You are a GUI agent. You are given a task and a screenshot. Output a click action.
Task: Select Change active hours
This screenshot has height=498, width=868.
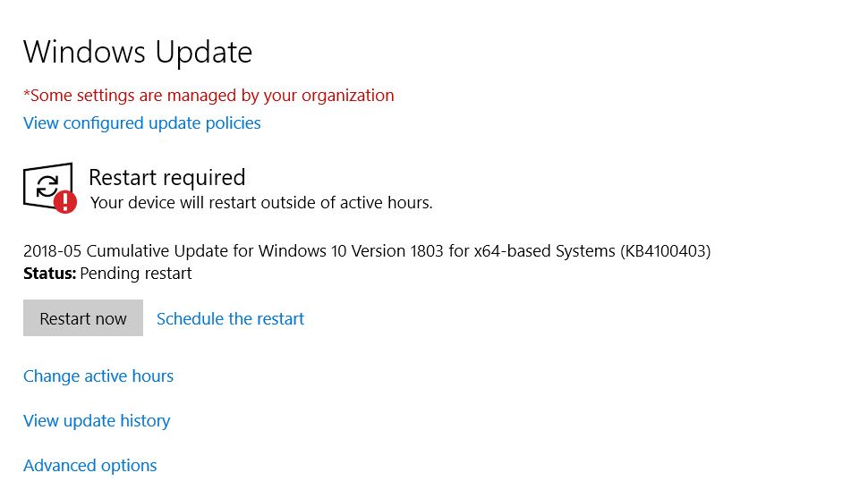pyautogui.click(x=98, y=376)
